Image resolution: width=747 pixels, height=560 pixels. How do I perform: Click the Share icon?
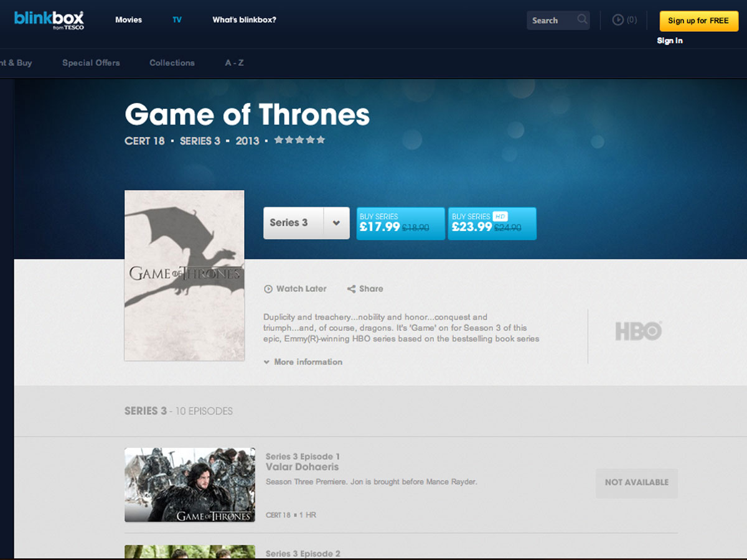[351, 289]
